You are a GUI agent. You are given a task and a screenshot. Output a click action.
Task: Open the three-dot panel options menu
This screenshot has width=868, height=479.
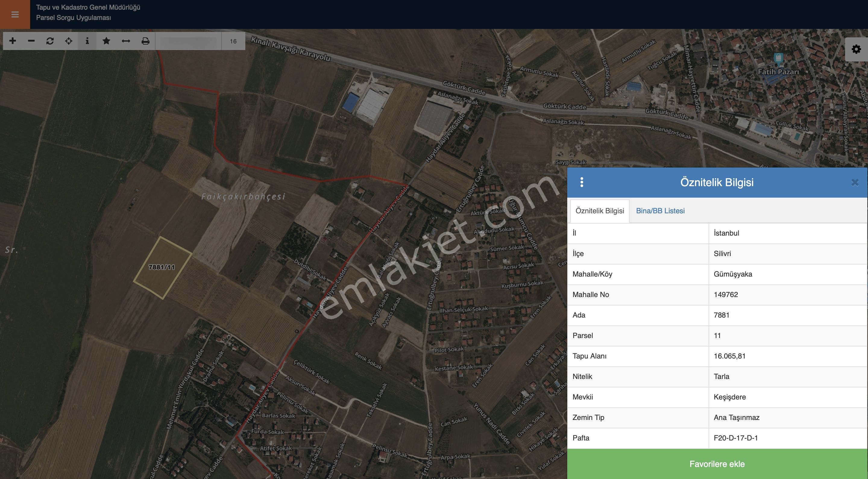(x=582, y=182)
